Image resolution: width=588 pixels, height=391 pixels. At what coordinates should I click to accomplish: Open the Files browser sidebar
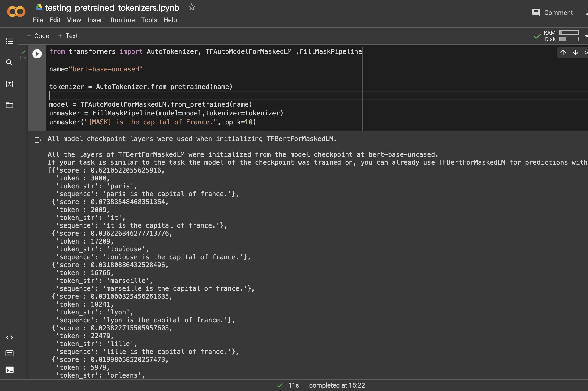(9, 105)
